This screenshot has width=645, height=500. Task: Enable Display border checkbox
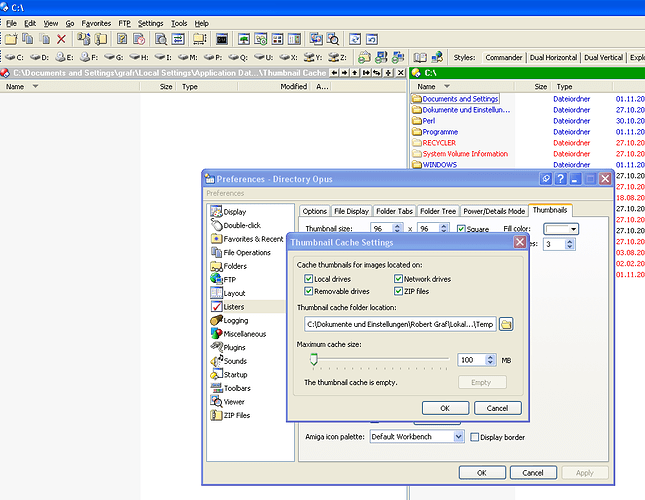[x=474, y=437]
